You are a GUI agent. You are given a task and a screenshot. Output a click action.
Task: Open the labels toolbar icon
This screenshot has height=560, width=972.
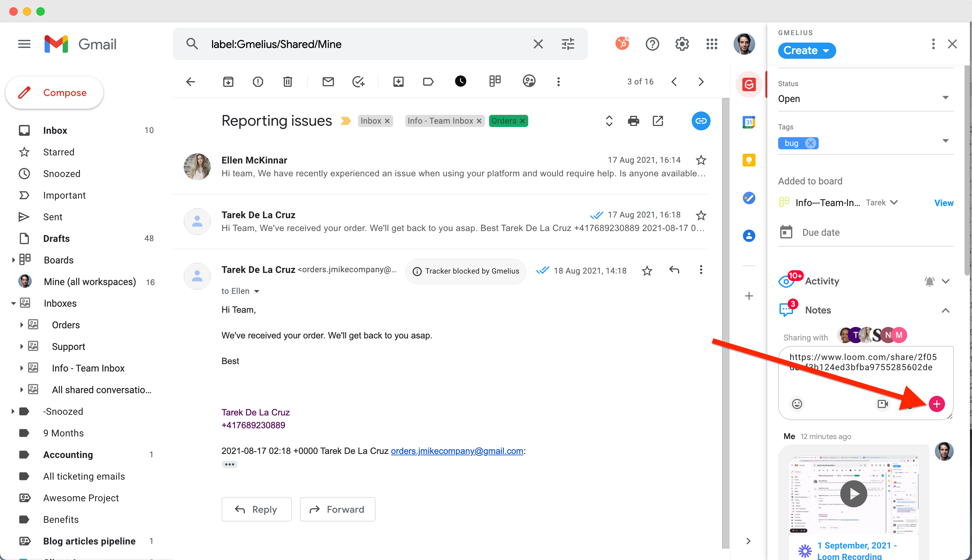[x=428, y=81]
